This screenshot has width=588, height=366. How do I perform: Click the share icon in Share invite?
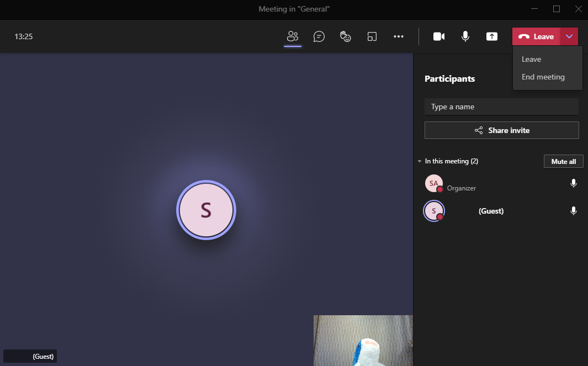coord(479,131)
